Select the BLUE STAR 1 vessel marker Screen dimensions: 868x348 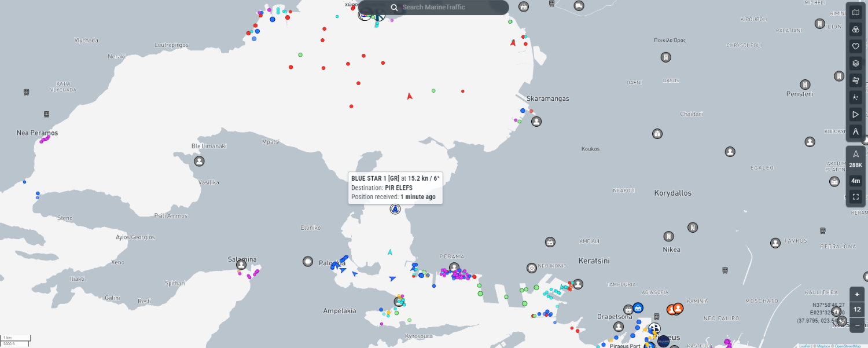coord(395,209)
